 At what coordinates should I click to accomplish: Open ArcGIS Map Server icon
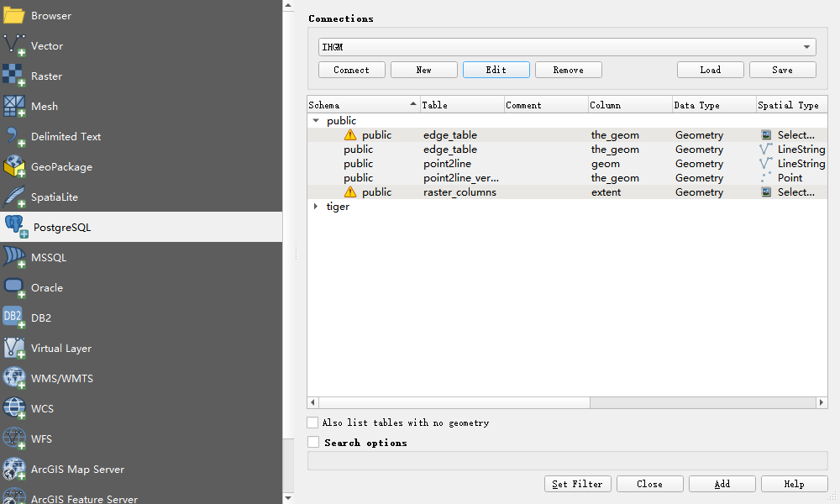tap(14, 469)
